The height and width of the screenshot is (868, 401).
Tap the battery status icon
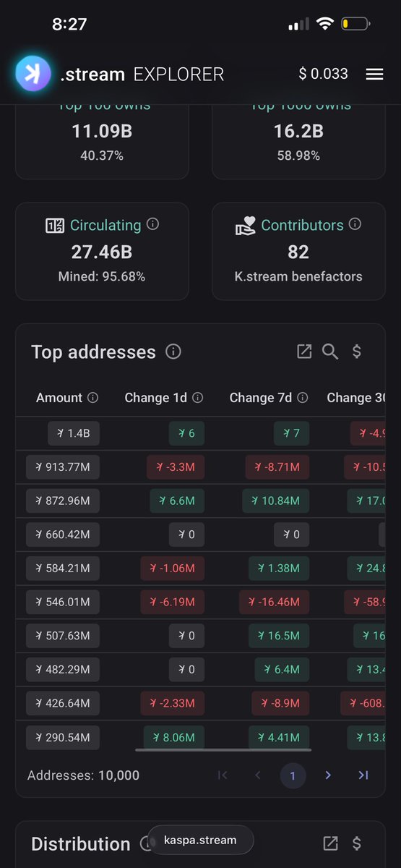[x=356, y=24]
